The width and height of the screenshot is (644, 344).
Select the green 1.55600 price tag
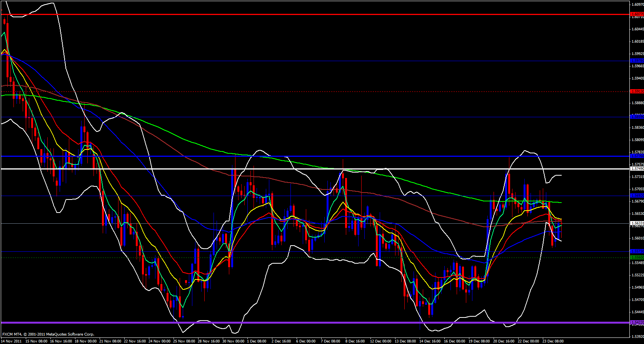(637, 257)
